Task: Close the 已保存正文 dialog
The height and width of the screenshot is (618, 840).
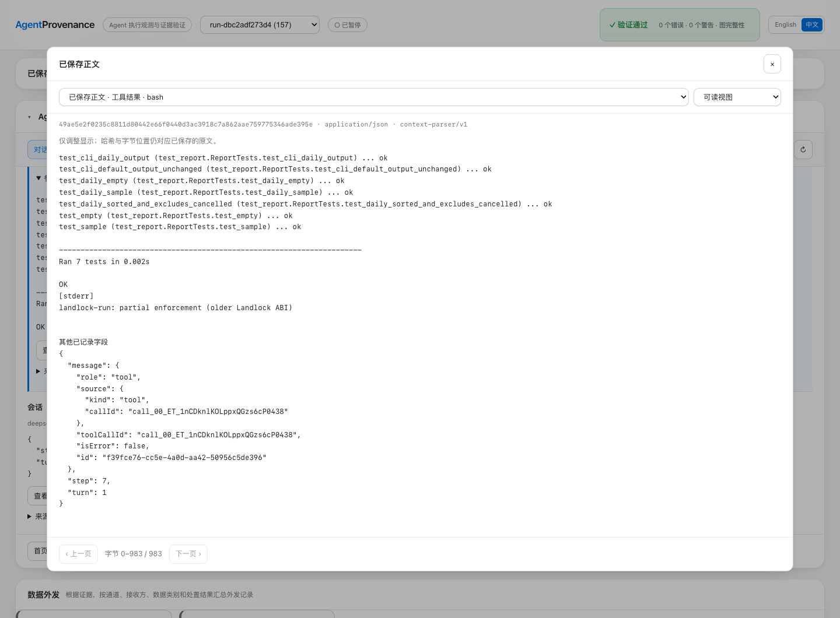Action: pos(772,64)
